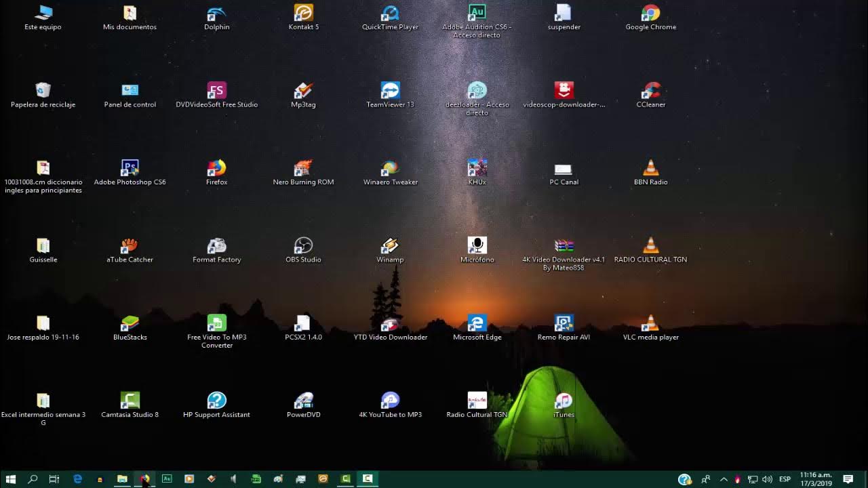Open the Windows Start menu
The height and width of the screenshot is (488, 868).
(x=11, y=479)
